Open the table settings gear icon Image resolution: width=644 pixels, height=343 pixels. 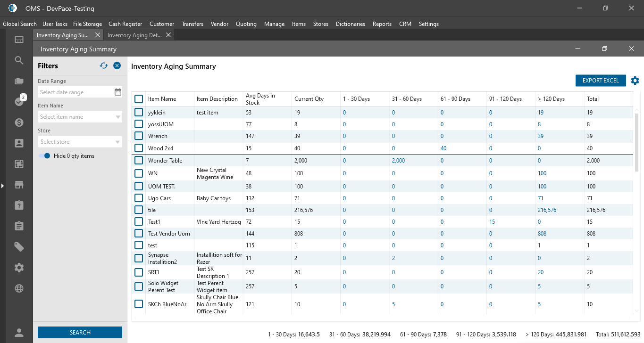click(x=635, y=81)
